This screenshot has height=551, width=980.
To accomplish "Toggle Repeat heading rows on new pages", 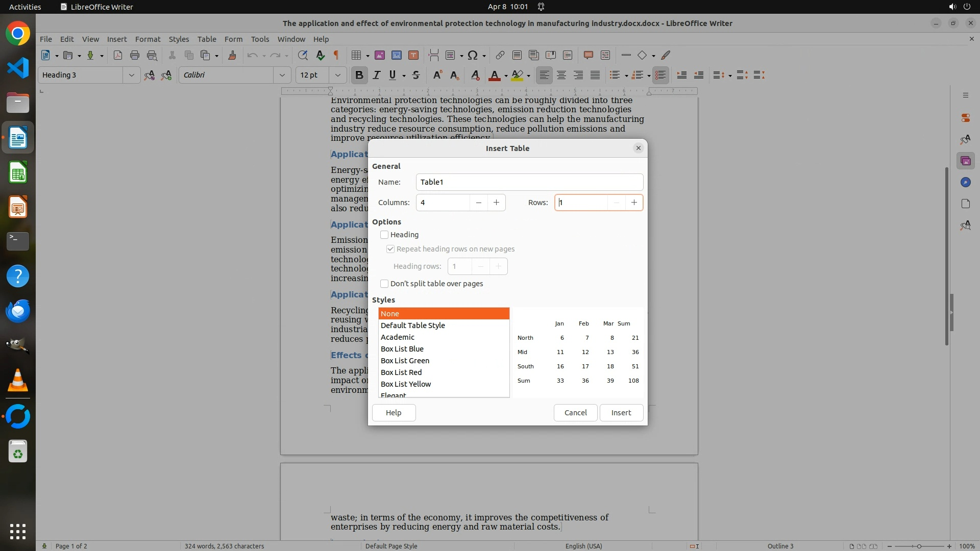I will click(390, 249).
